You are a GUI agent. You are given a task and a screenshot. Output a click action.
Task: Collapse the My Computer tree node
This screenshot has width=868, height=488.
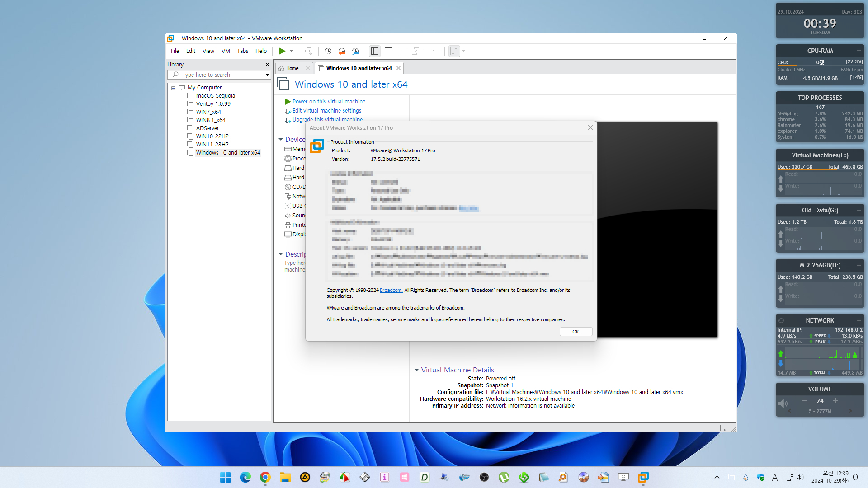click(x=173, y=88)
